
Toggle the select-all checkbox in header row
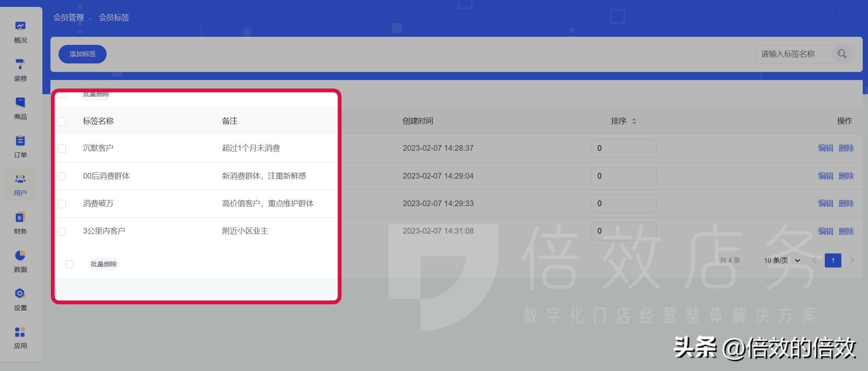pyautogui.click(x=62, y=120)
